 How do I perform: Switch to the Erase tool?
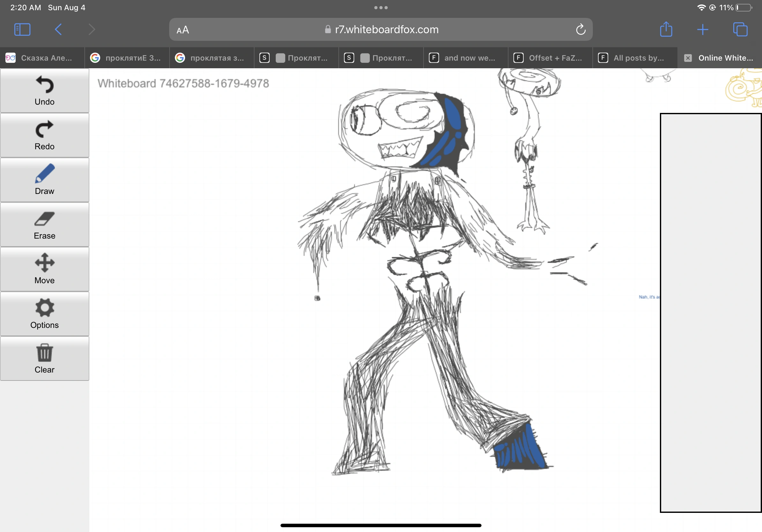click(44, 224)
